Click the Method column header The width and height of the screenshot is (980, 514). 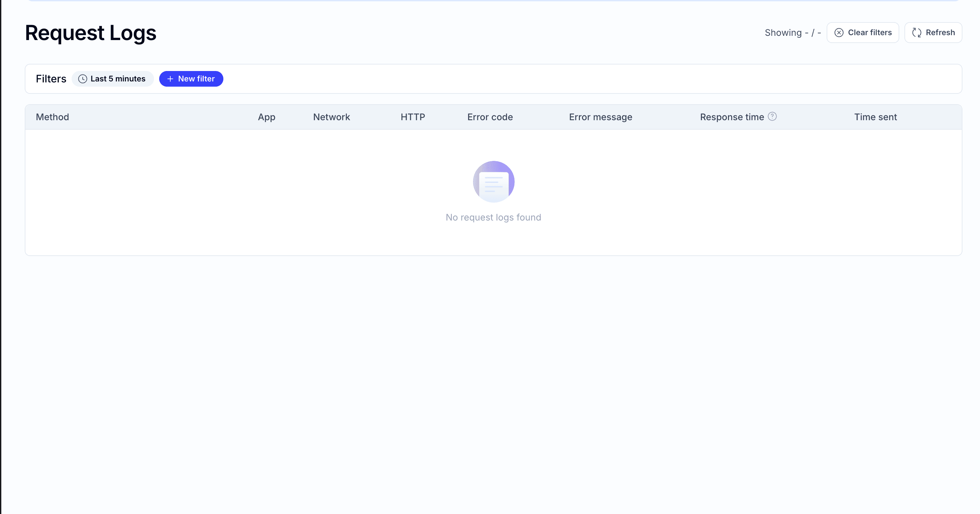coord(52,117)
